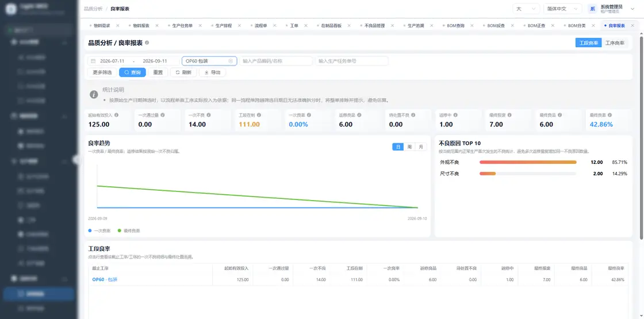Open the 简体中文 language dropdown
Viewport: 644px width, 319px height.
coord(562,9)
